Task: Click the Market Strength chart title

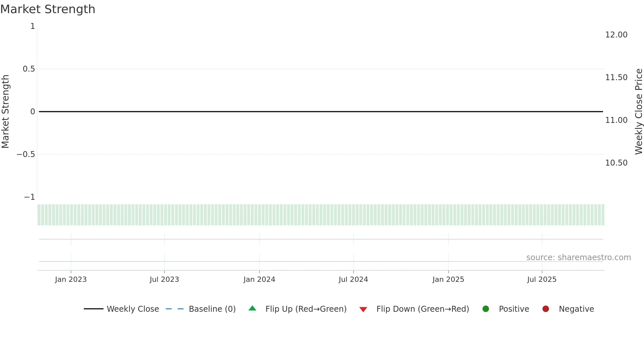Action: coord(48,9)
